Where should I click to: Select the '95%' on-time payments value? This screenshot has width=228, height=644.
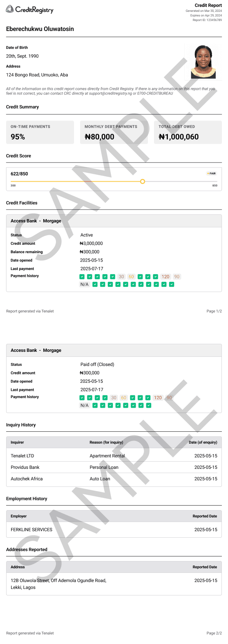(x=18, y=137)
